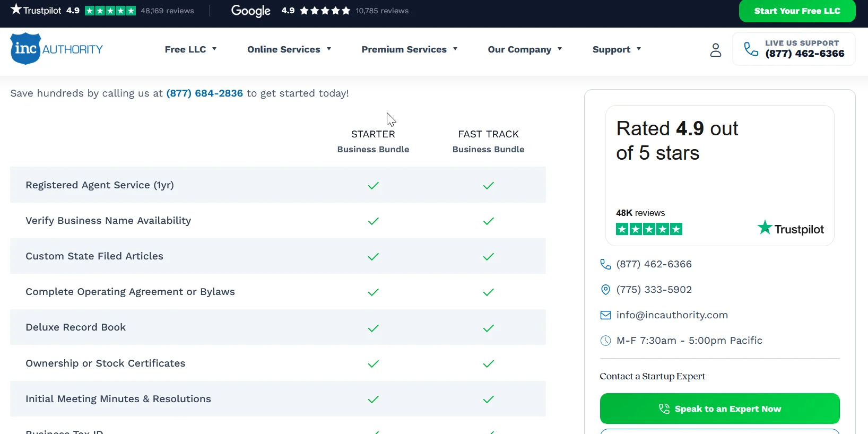Screen dimensions: 868x434
Task: Click Starter checkmark for Deluxe Record Book
Action: click(374, 328)
